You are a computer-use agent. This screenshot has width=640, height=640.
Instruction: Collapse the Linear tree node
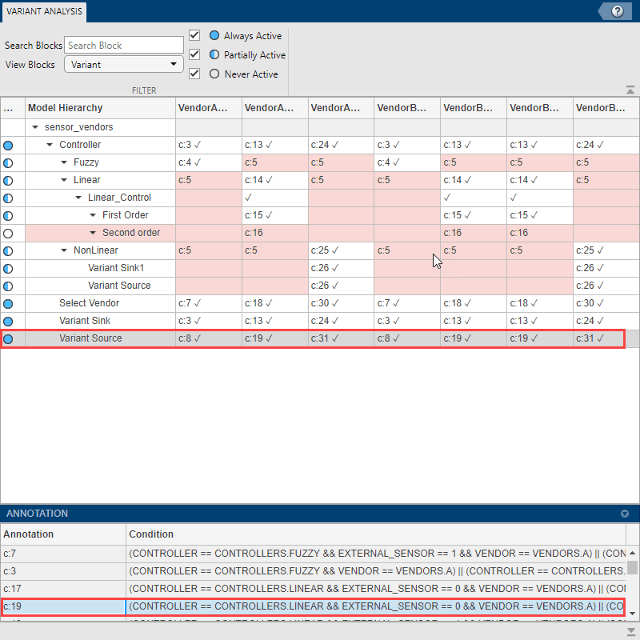coord(64,180)
